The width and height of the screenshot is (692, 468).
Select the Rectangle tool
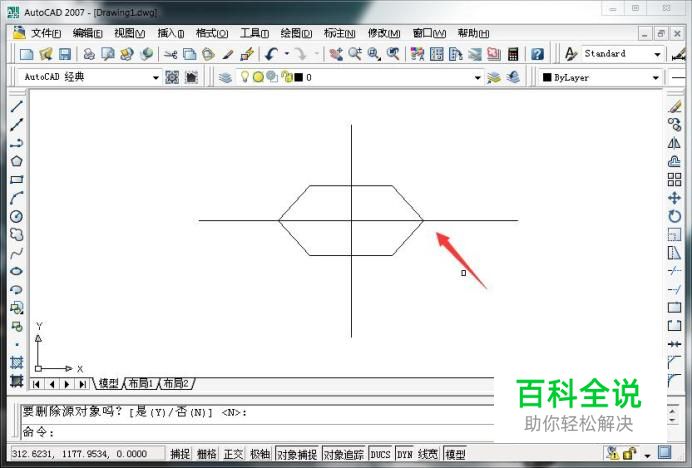point(17,180)
